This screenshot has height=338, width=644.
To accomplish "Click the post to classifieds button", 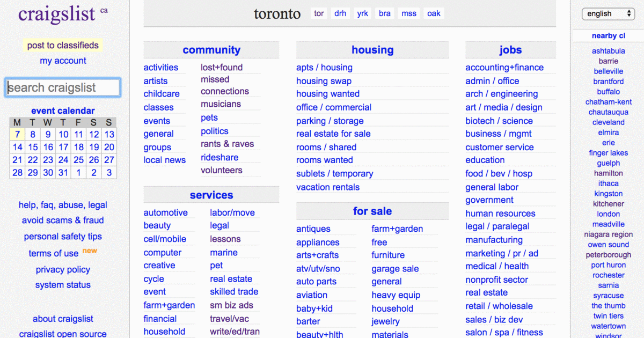I will click(63, 45).
